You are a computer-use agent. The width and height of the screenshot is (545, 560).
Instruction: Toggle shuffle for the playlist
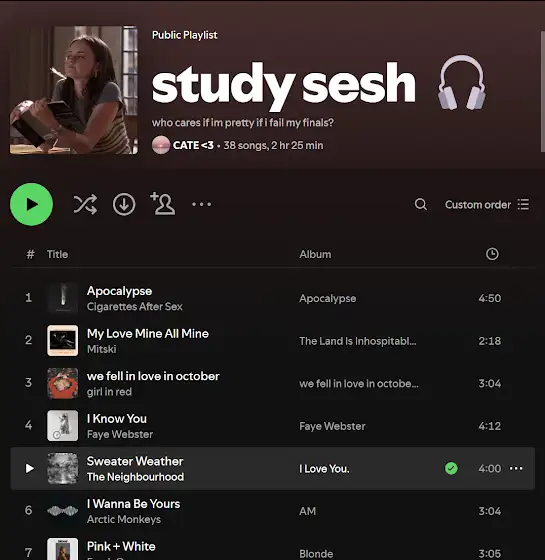85,204
